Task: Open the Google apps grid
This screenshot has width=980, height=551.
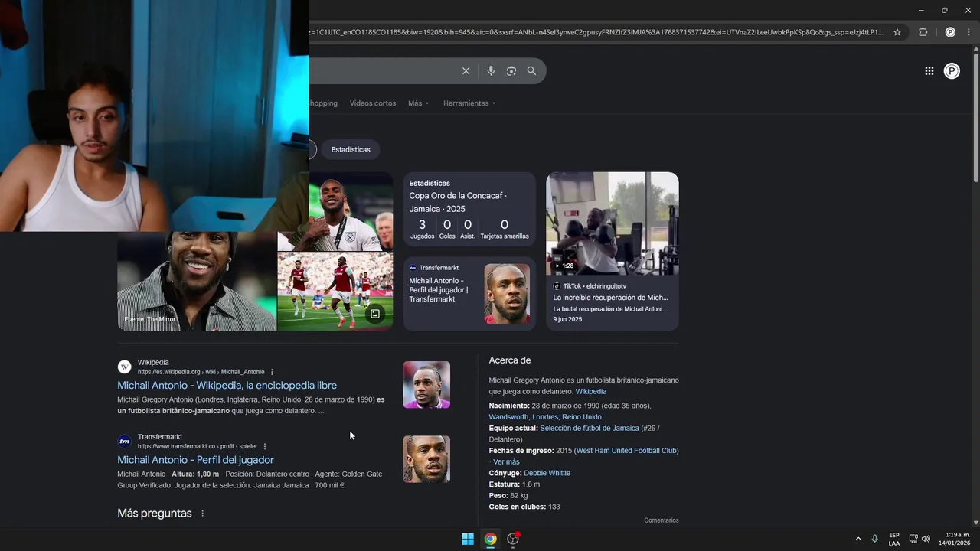Action: (x=929, y=71)
